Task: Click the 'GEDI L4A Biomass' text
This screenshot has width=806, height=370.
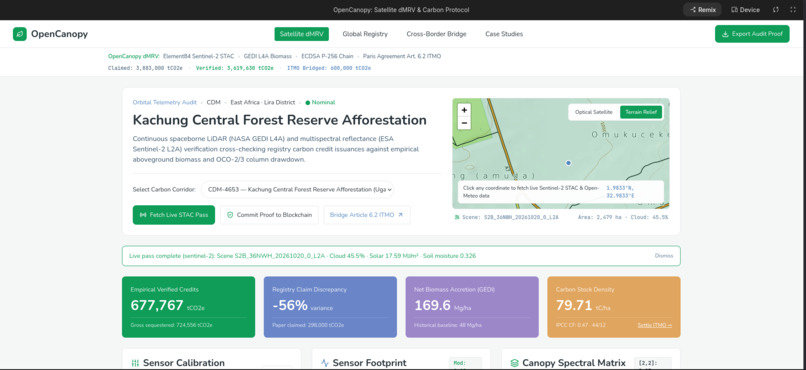Action: [x=268, y=56]
